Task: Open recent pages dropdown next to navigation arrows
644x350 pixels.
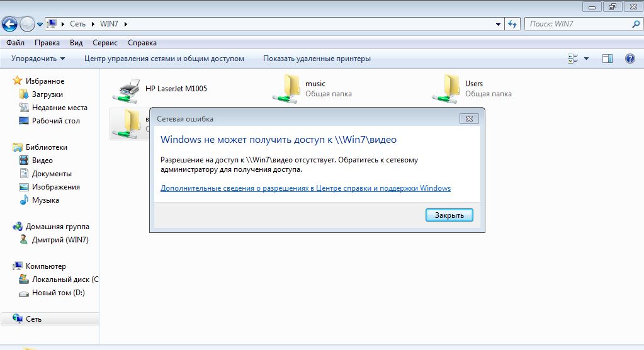Action: coord(40,25)
